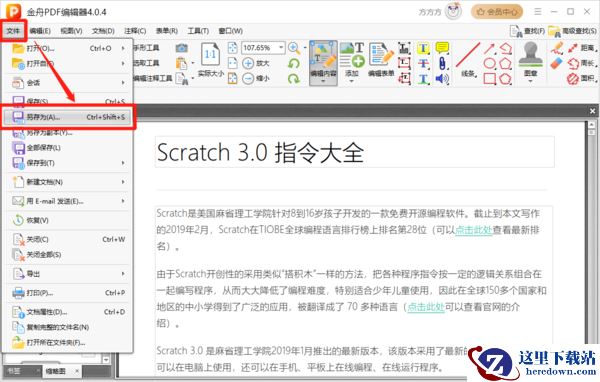Expand the 图章 stamp dropdown arrow

tap(530, 81)
